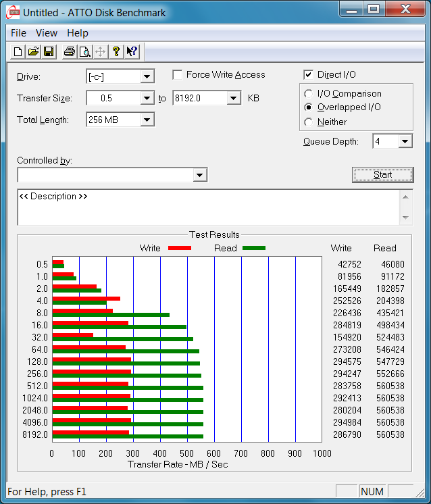Click the Start button

pos(383,175)
